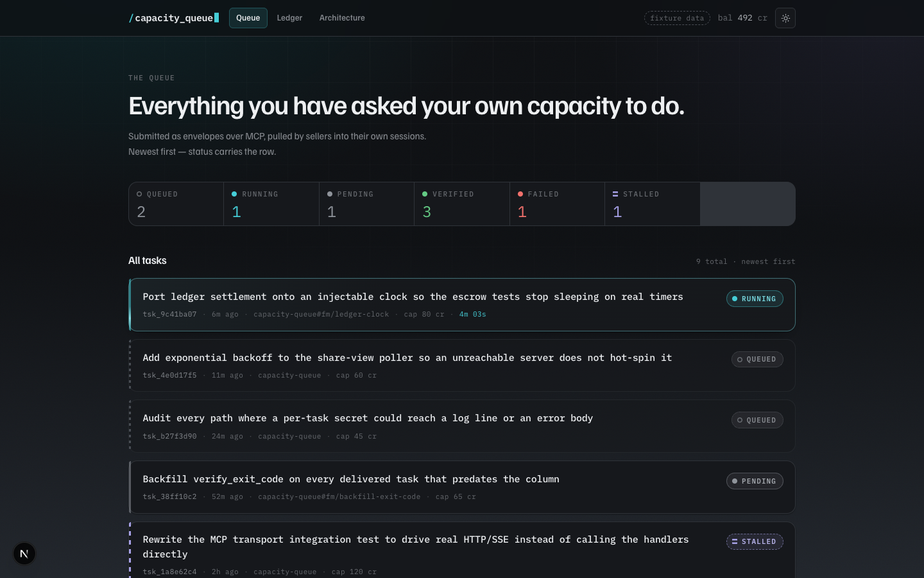Click the /capacity_queue logo
Screen dimensions: 924x578
pyautogui.click(x=173, y=18)
